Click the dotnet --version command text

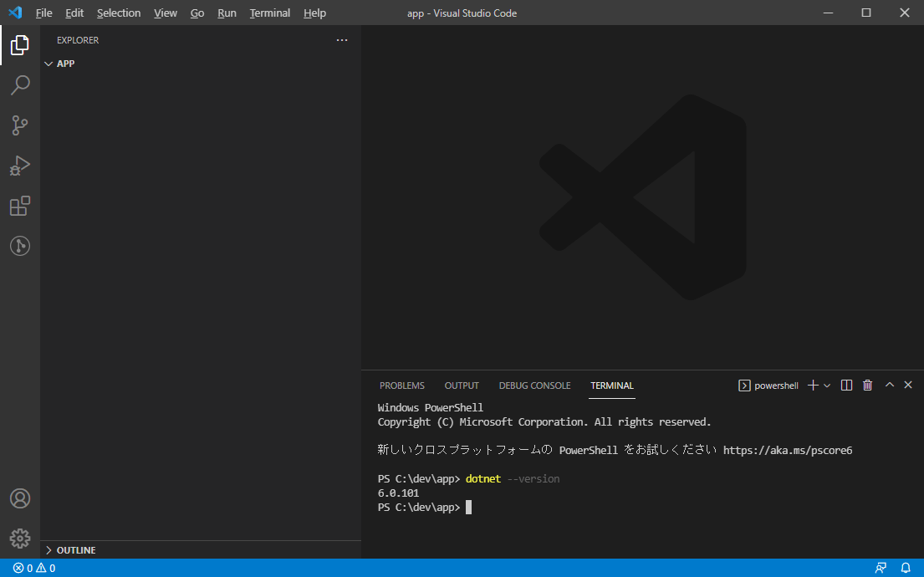click(512, 478)
